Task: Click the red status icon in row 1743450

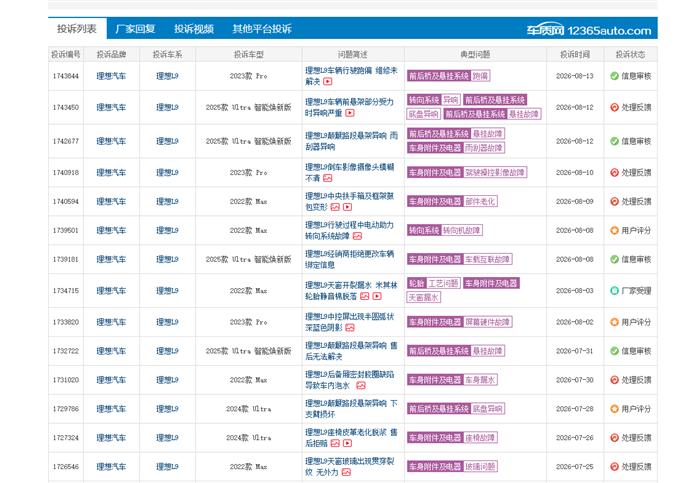Action: click(x=614, y=107)
